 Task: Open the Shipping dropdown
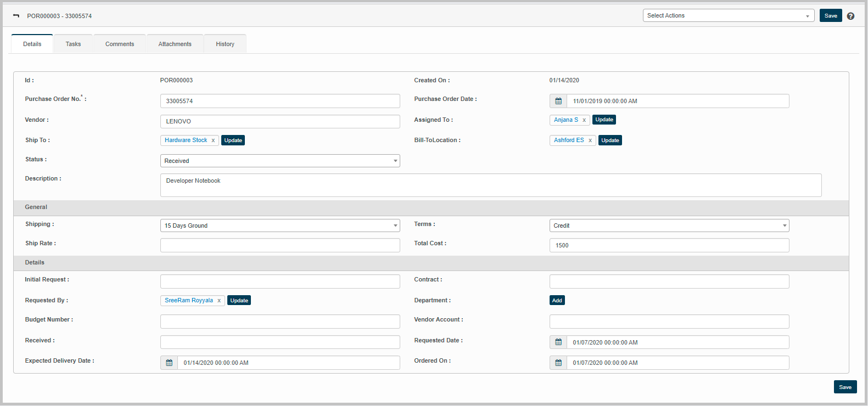(280, 225)
